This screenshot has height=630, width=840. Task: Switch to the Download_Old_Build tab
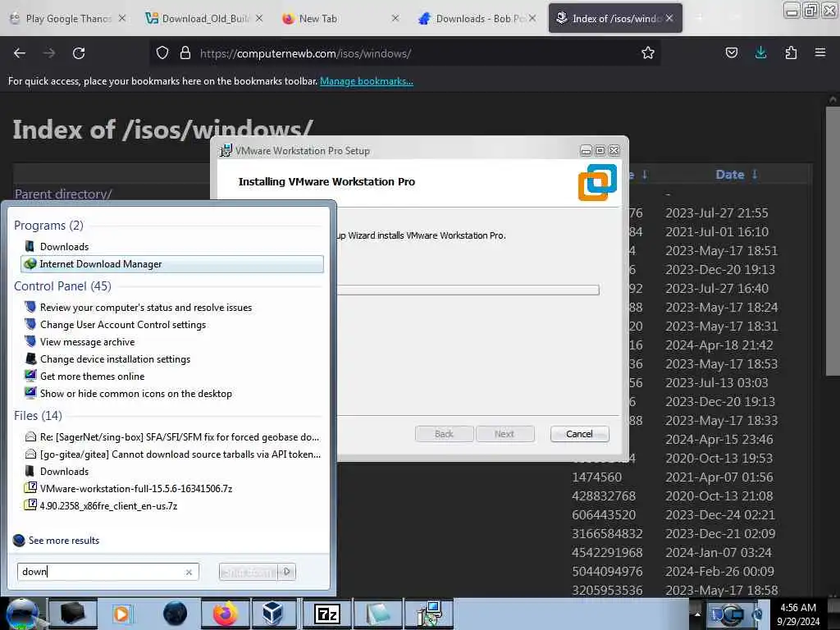(206, 18)
